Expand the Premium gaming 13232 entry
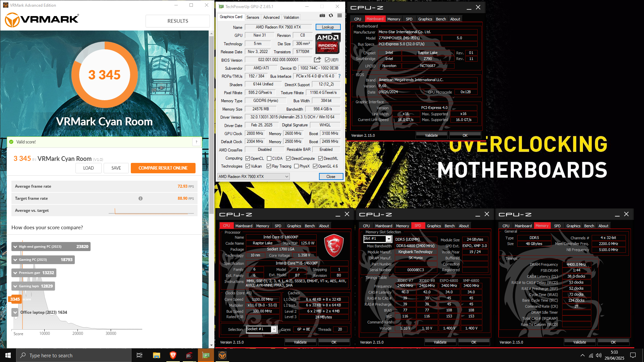Screen dimensions: 644x362 (15, 273)
